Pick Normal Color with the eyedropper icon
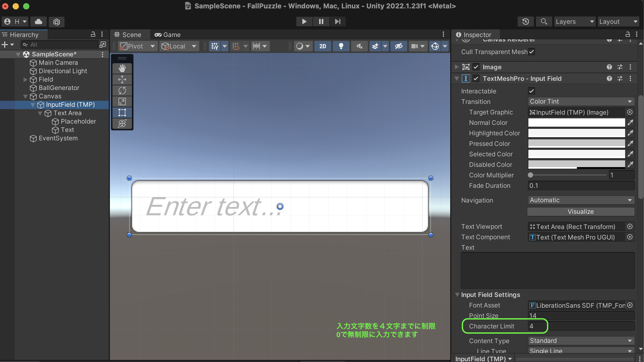This screenshot has height=362, width=644. [x=630, y=123]
